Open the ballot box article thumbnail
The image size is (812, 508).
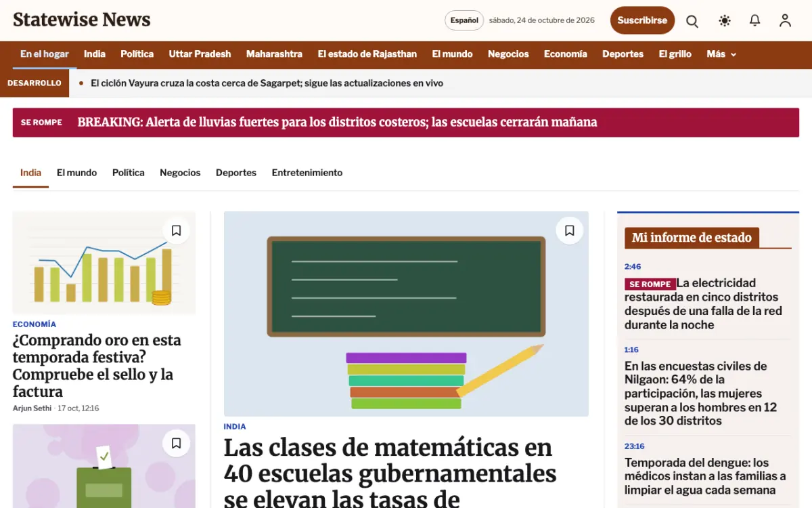pos(104,466)
